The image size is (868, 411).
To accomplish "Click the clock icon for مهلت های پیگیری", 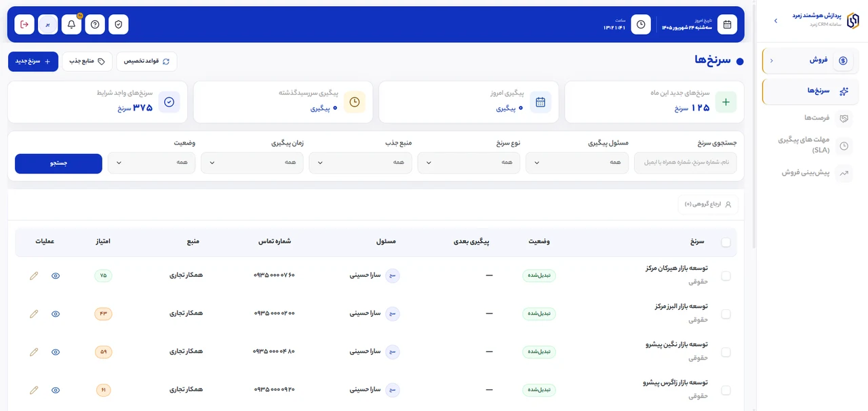I will pos(844,145).
